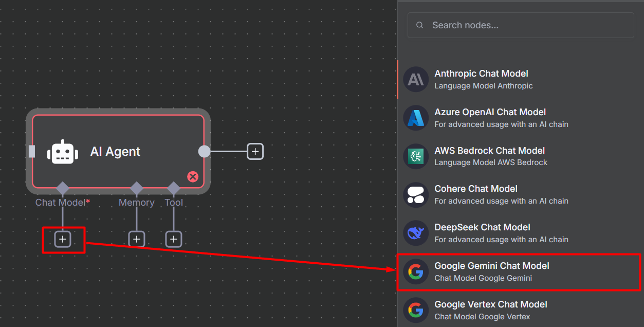Viewport: 644px width, 327px height.
Task: Pick AWS Bedrock Chat Model from the list
Action: click(521, 156)
